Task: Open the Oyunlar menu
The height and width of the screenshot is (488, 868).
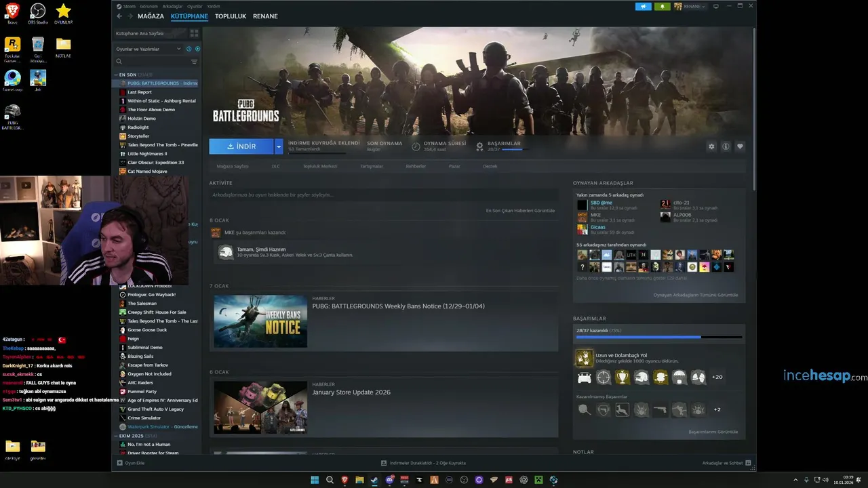Action: pyautogui.click(x=195, y=6)
